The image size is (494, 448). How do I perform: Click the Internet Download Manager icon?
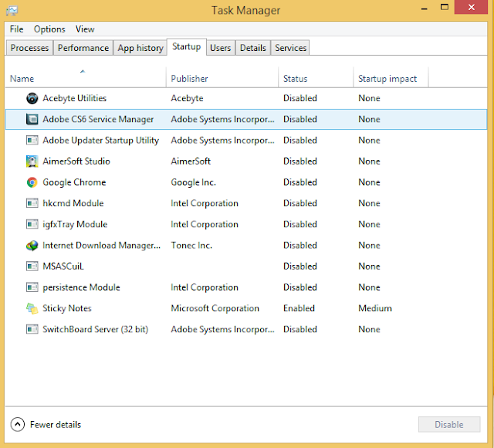32,246
